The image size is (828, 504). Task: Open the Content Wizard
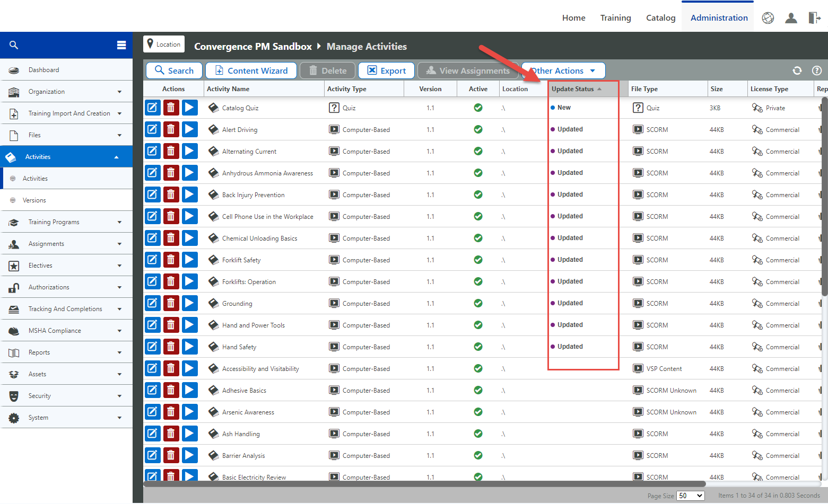click(251, 70)
